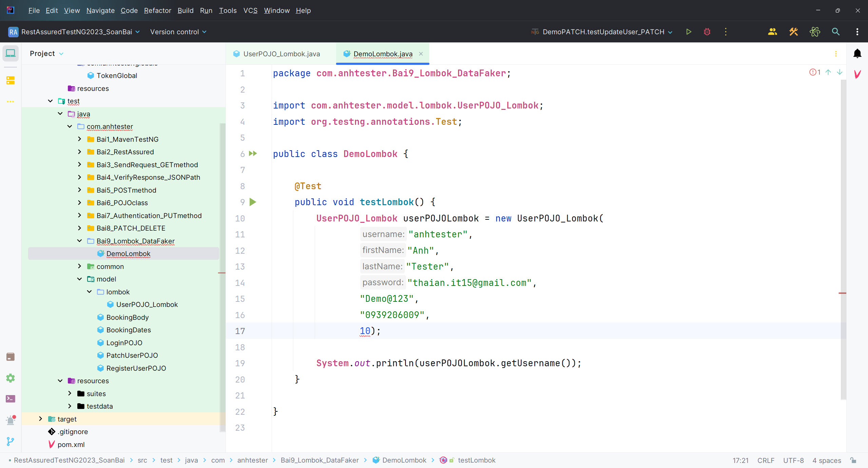Open the Refactor menu
The image size is (868, 468).
click(157, 11)
